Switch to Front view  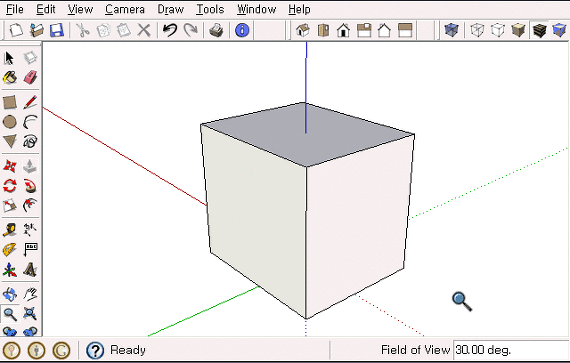click(343, 30)
